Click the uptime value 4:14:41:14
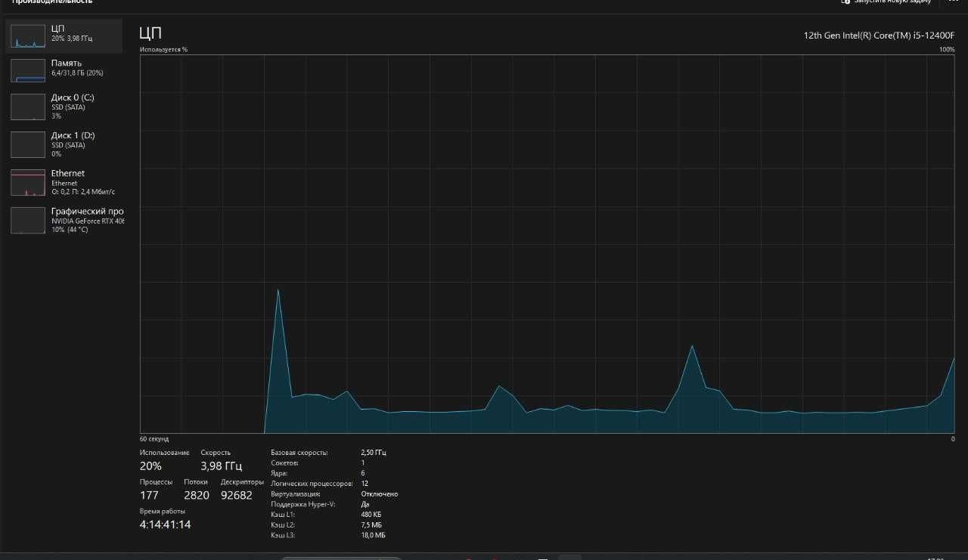Image resolution: width=968 pixels, height=560 pixels. coord(166,524)
